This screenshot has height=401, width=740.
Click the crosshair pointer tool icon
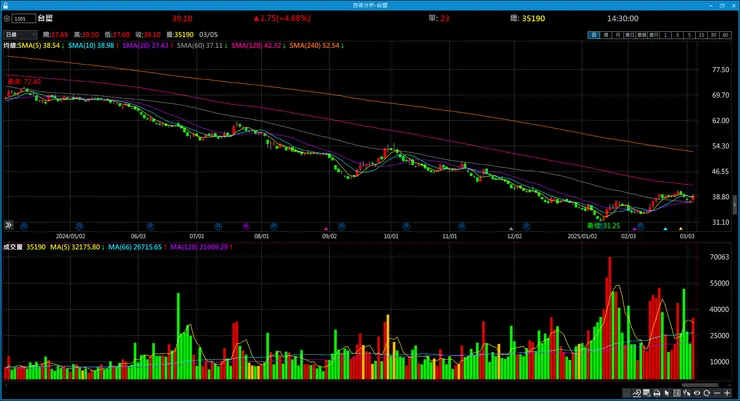coord(687,393)
